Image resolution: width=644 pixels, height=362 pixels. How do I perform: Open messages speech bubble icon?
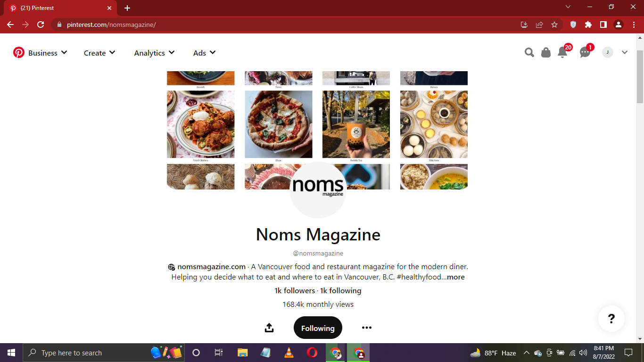(x=585, y=52)
